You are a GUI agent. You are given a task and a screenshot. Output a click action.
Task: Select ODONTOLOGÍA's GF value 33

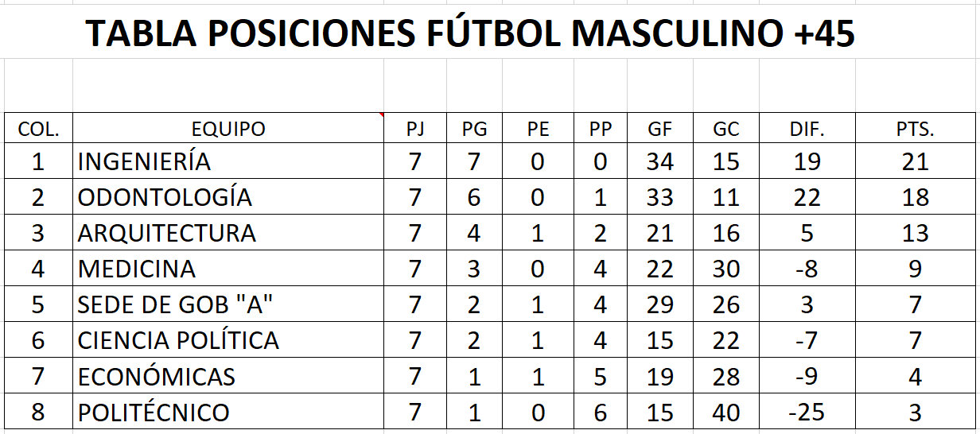coord(660,197)
